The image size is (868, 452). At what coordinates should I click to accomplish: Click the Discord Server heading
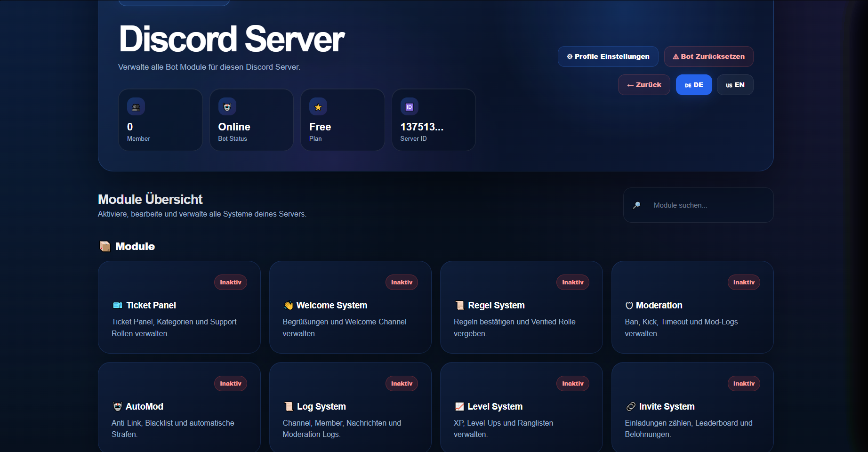pos(232,39)
